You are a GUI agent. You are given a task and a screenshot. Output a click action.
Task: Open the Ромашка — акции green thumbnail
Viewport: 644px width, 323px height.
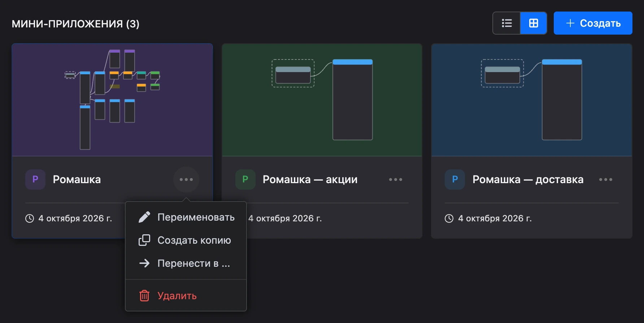coord(322,100)
